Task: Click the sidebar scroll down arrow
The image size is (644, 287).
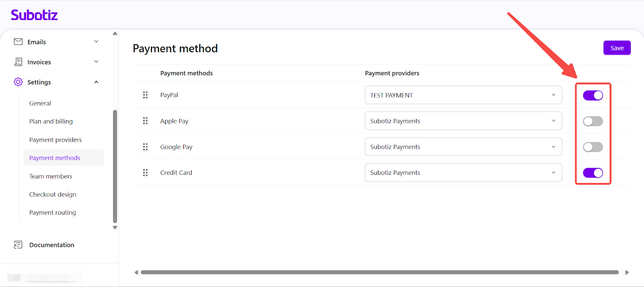Action: click(x=115, y=228)
